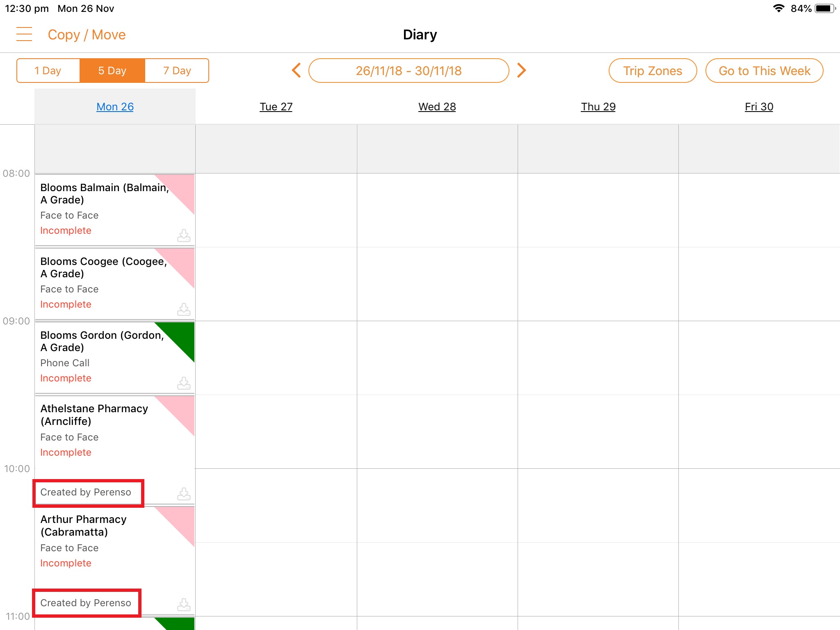Tap download icon on Blooms Balmain appointment
Viewport: 840px width, 630px height.
coord(184,235)
